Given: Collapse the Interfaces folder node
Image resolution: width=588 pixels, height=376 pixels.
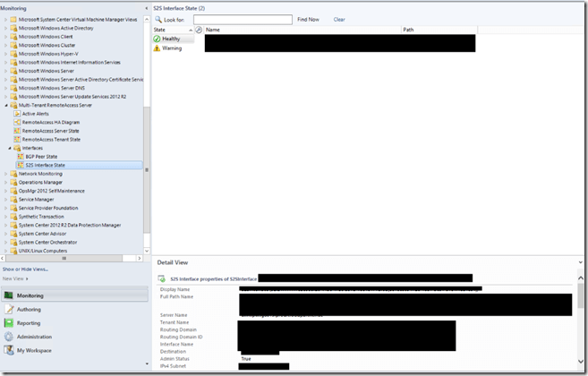Looking at the screenshot, I should (x=11, y=148).
